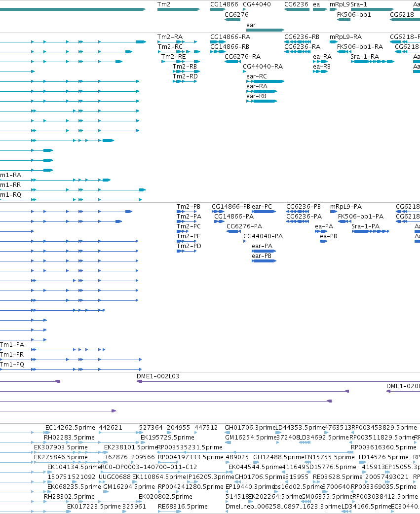Click transcript CG14866-RA
This screenshot has height=514, width=420.
tap(218, 42)
